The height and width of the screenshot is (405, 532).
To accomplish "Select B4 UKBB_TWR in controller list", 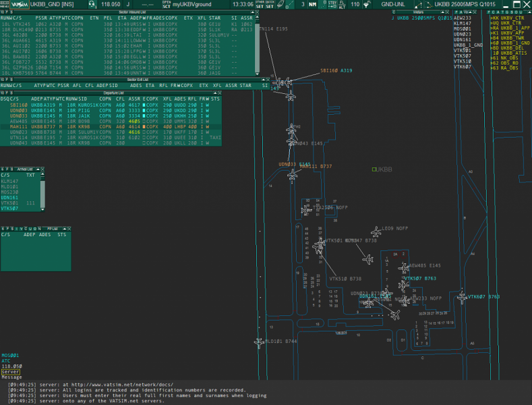I will [507, 38].
